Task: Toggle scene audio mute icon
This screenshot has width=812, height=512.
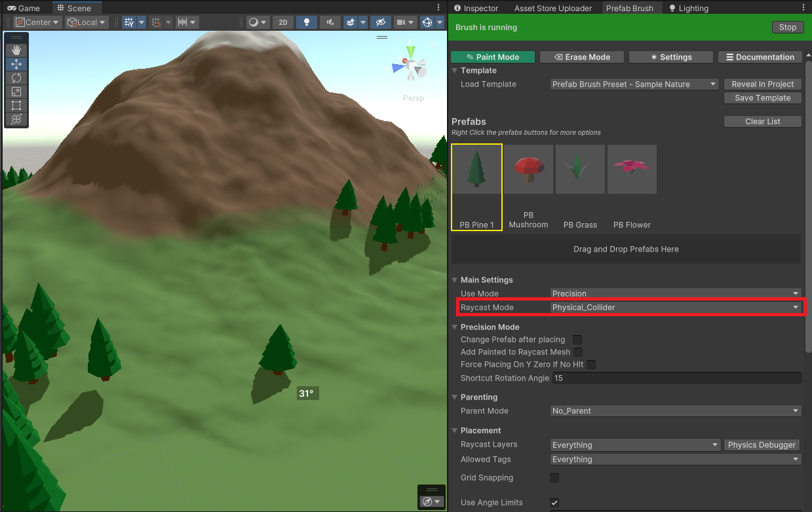Action: pos(330,22)
